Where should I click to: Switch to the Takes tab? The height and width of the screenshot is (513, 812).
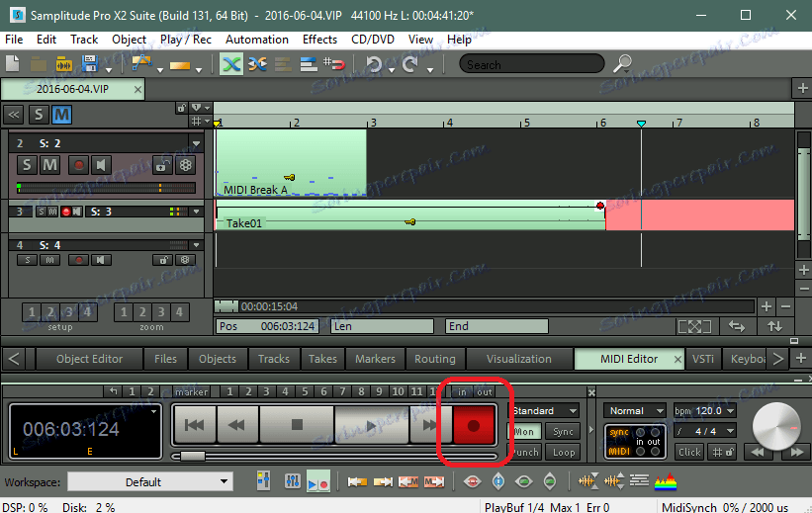[322, 359]
